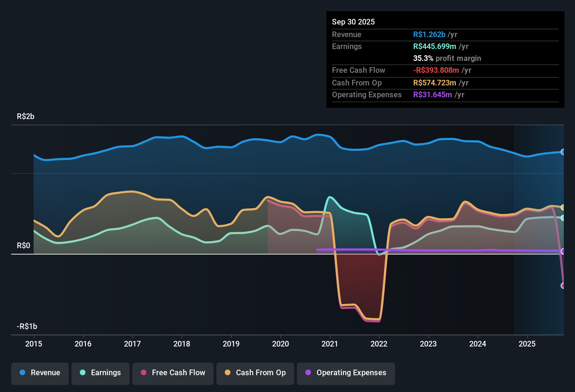Select the teal Earnings legend dot icon
Viewport: 575px width, 392px height.
click(x=83, y=373)
